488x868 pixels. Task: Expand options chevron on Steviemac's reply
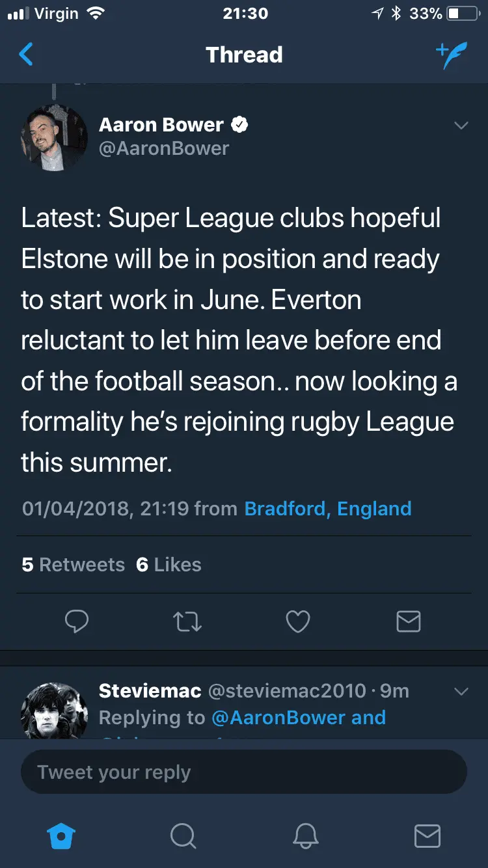(x=461, y=691)
